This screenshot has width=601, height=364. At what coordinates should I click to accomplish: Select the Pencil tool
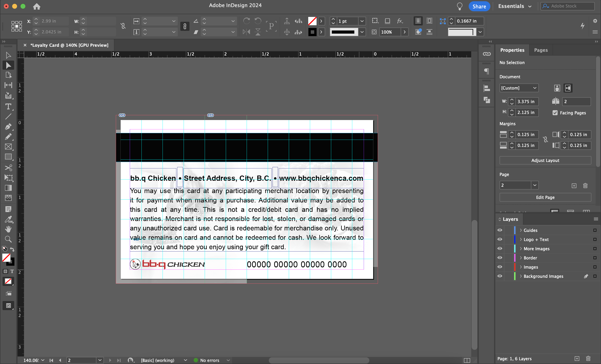click(x=8, y=137)
